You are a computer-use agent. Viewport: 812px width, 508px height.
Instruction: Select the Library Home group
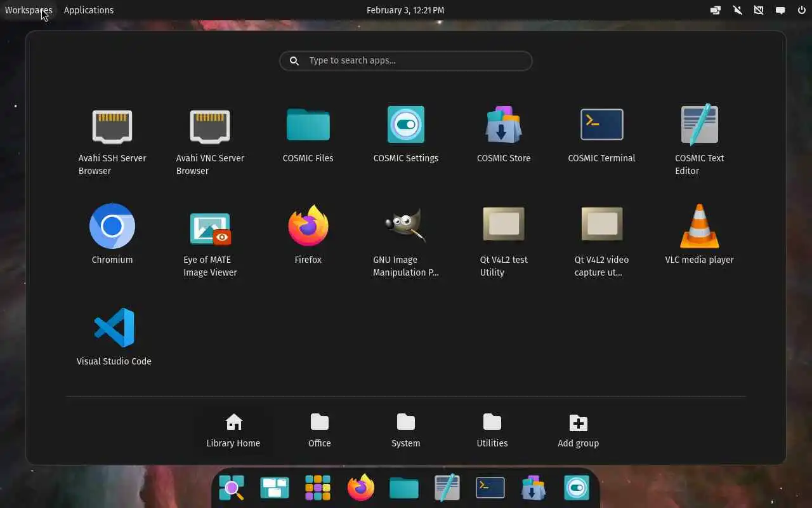pos(233,431)
